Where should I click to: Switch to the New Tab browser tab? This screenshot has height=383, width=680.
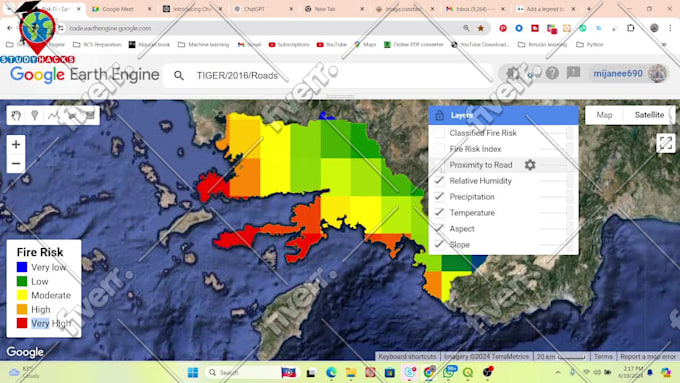[x=334, y=9]
